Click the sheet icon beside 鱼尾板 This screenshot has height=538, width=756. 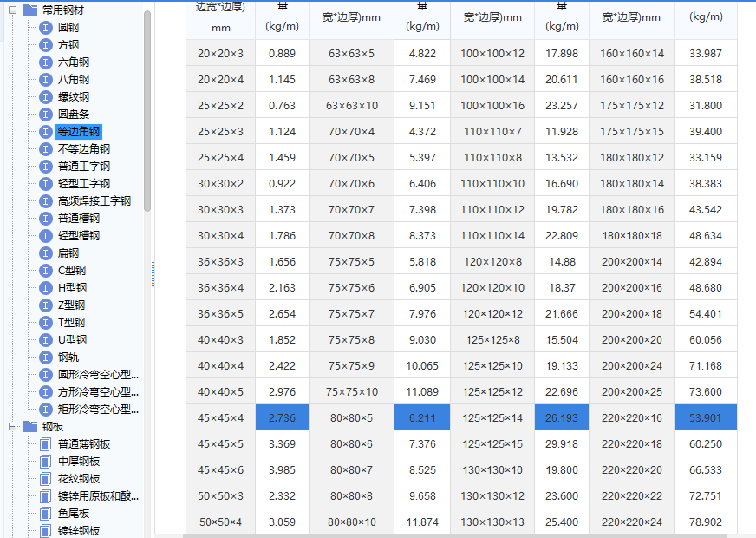[45, 514]
